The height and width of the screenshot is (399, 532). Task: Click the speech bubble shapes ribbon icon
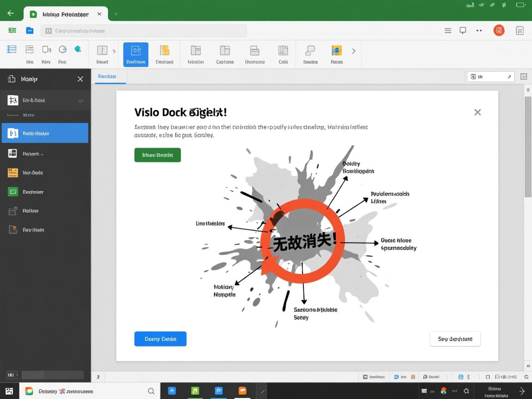pos(310,50)
